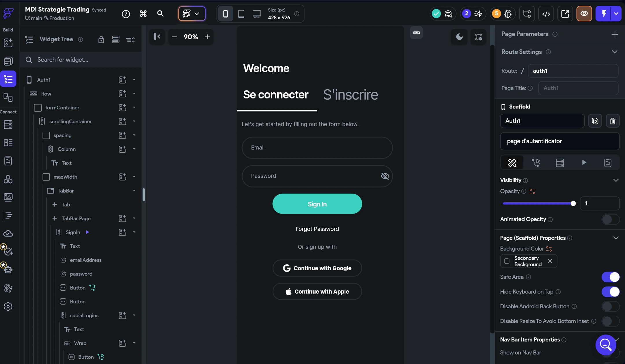Open the Developer Menu code view icon
Screen dimensions: 625x364
click(x=546, y=14)
